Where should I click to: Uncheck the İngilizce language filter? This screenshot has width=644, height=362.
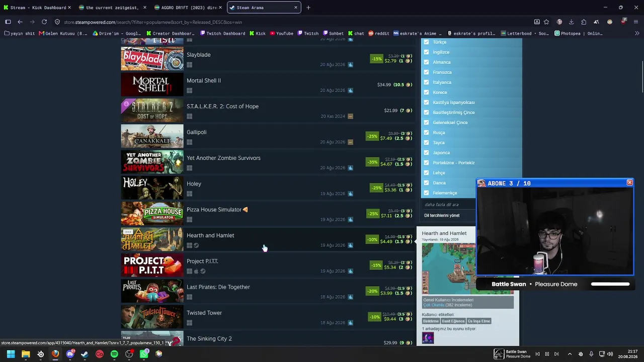click(426, 52)
